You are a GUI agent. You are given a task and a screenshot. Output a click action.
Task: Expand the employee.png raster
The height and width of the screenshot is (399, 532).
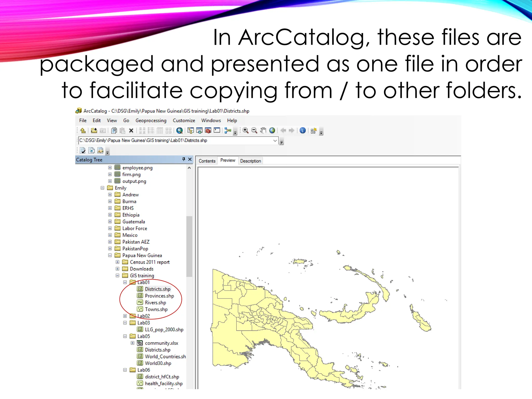tap(110, 168)
